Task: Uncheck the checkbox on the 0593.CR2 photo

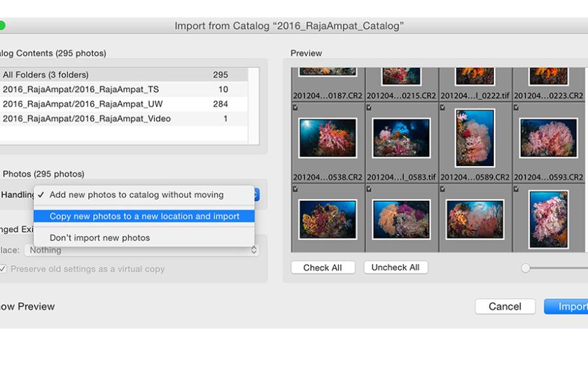Action: [517, 107]
